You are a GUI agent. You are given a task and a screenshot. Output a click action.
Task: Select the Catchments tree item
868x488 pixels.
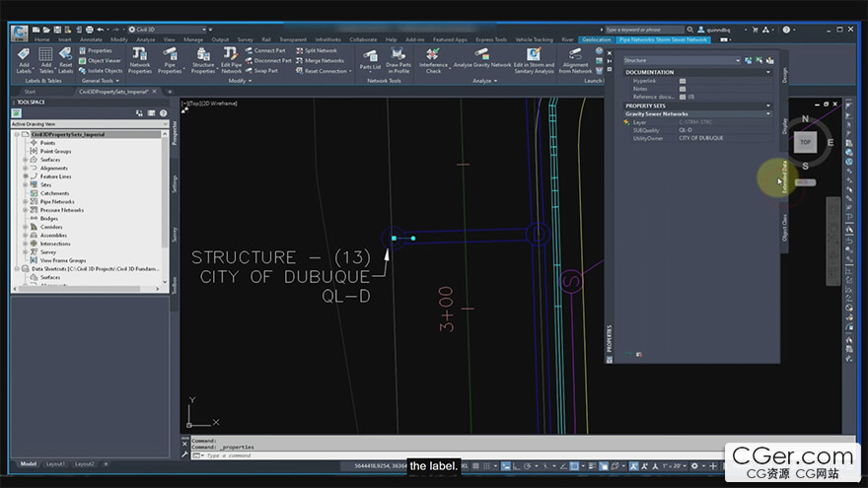pos(54,193)
